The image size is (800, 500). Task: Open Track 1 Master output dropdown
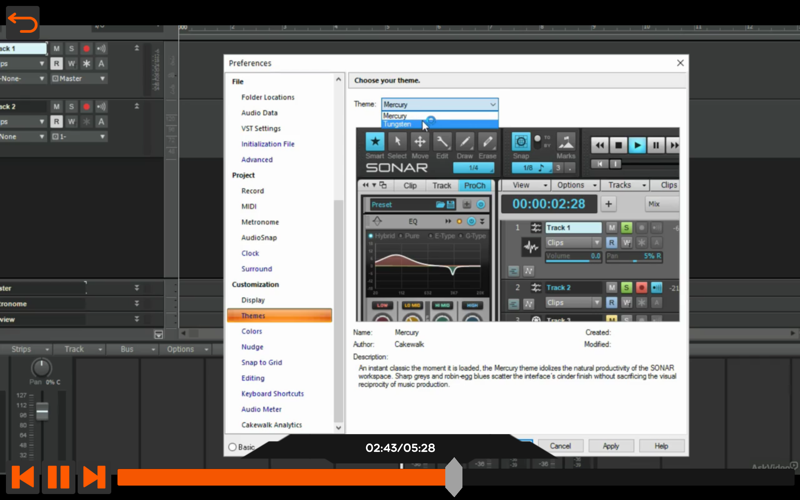click(79, 79)
